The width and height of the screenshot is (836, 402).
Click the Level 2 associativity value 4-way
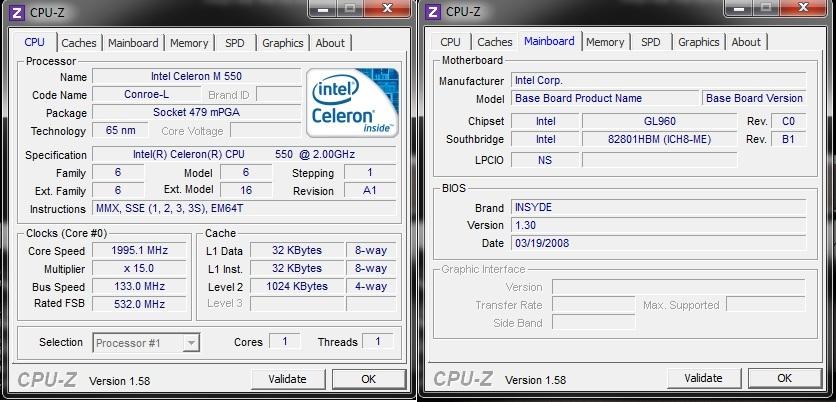click(x=371, y=286)
